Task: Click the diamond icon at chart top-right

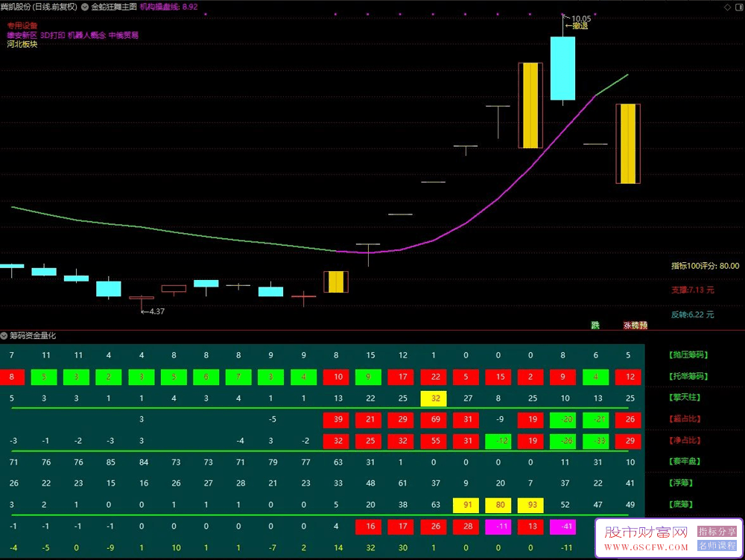Action: pos(727,7)
